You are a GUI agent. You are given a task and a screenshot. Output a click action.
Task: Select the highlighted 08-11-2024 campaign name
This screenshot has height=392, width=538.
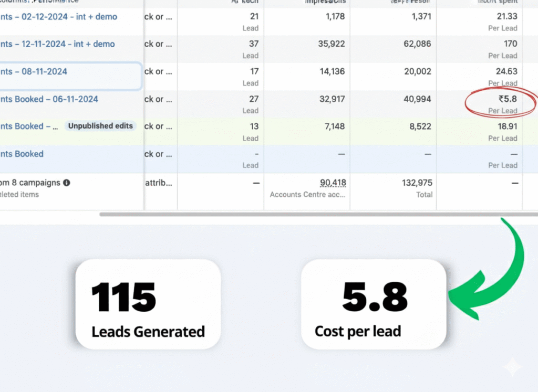34,71
